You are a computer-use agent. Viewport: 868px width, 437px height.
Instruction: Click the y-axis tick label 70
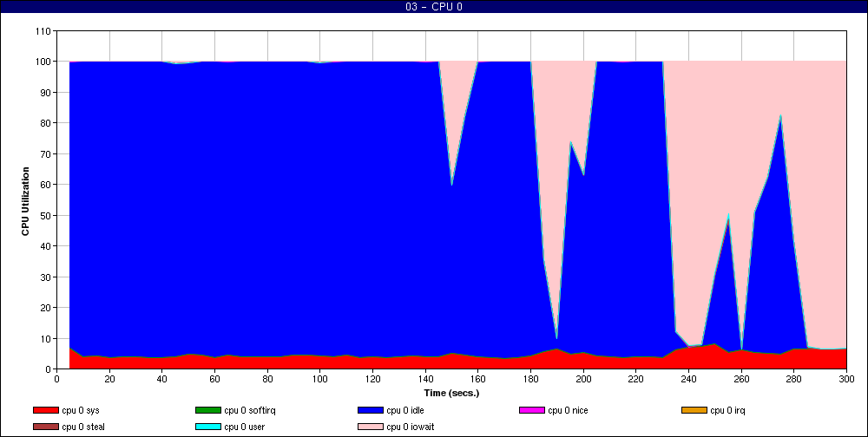click(x=47, y=153)
